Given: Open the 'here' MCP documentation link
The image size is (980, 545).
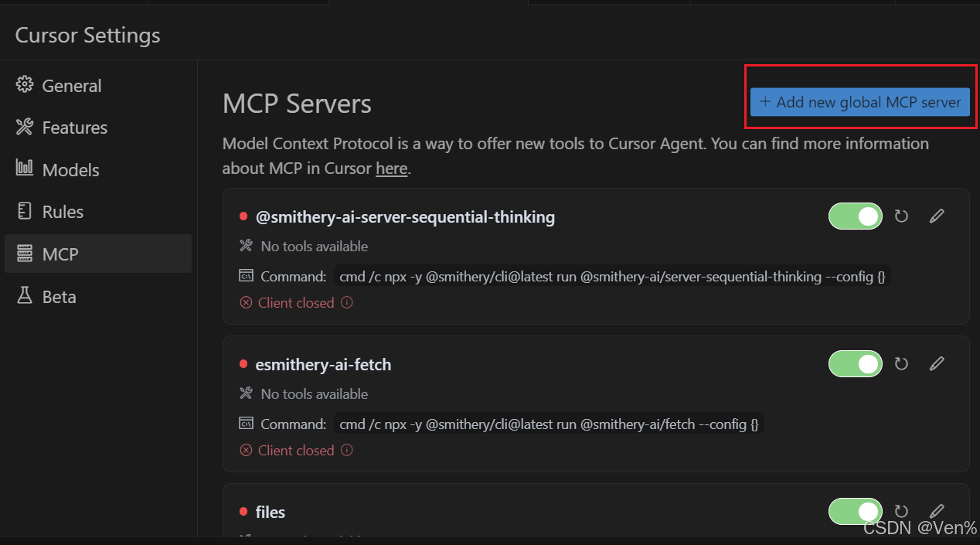Looking at the screenshot, I should 391,169.
